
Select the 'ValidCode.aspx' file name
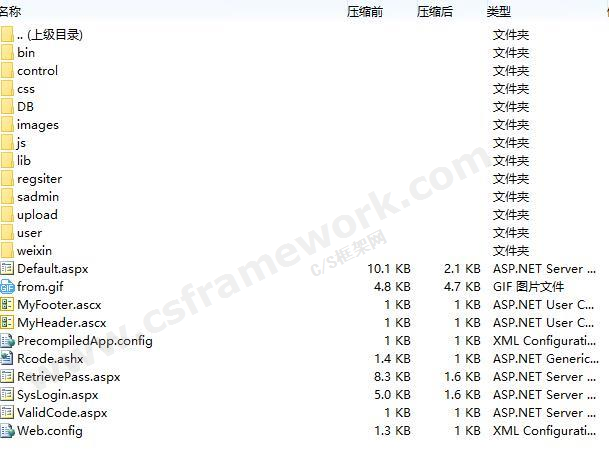(62, 413)
